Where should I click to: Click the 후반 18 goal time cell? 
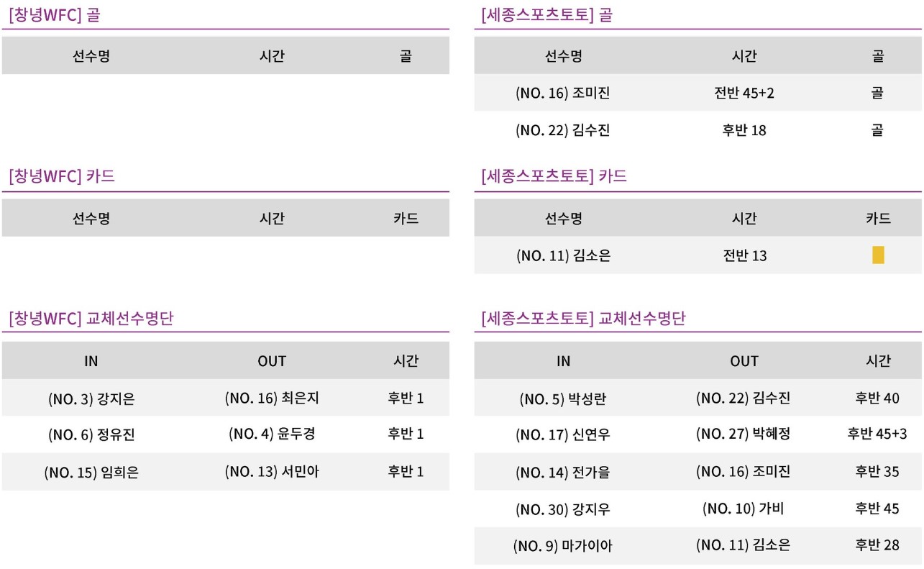coord(744,130)
